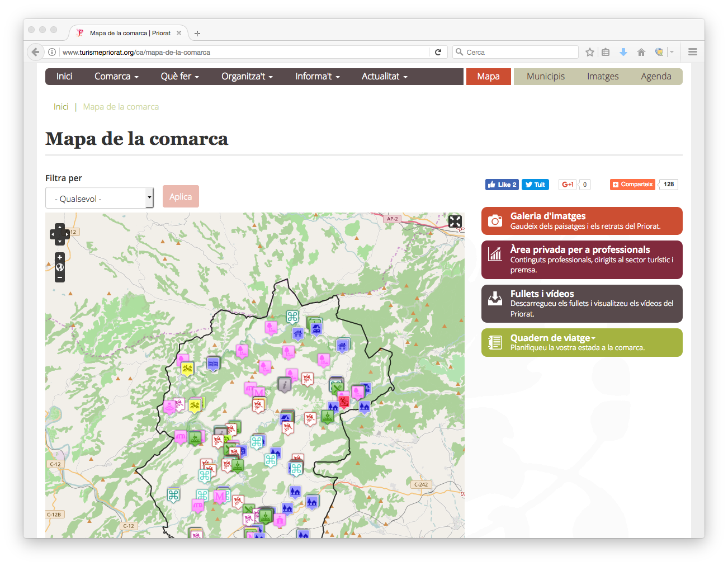This screenshot has height=566, width=728.
Task: Open the browser downloads arrow icon
Action: [623, 52]
